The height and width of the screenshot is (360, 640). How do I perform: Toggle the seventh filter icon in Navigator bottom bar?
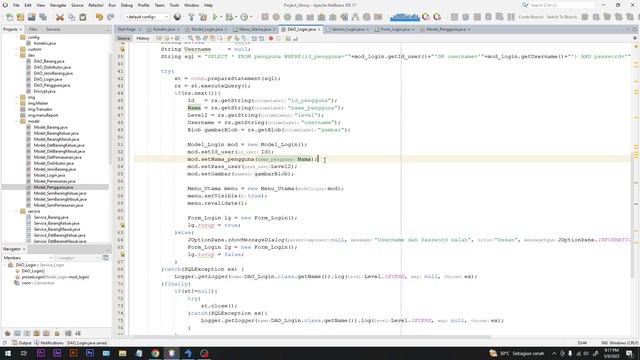pyautogui.click(x=68, y=333)
